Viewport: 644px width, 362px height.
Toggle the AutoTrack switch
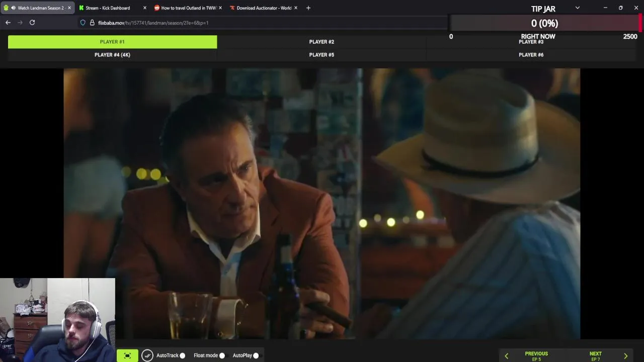(x=182, y=355)
